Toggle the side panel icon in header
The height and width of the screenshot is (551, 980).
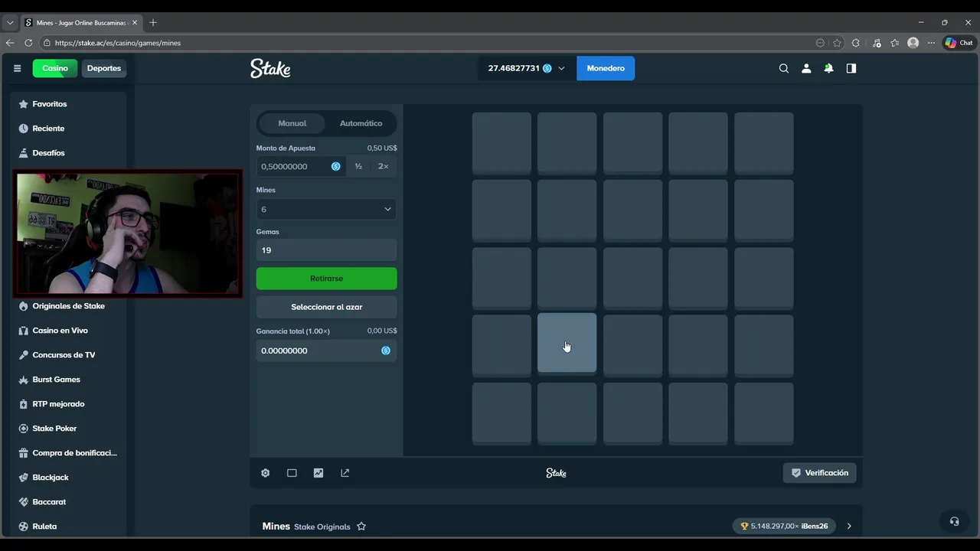[x=851, y=68]
